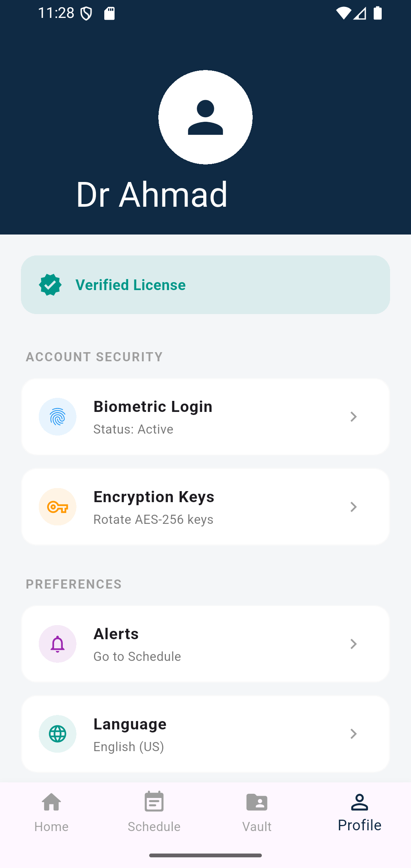
Task: Expand Biometric Login with its chevron
Action: click(353, 416)
